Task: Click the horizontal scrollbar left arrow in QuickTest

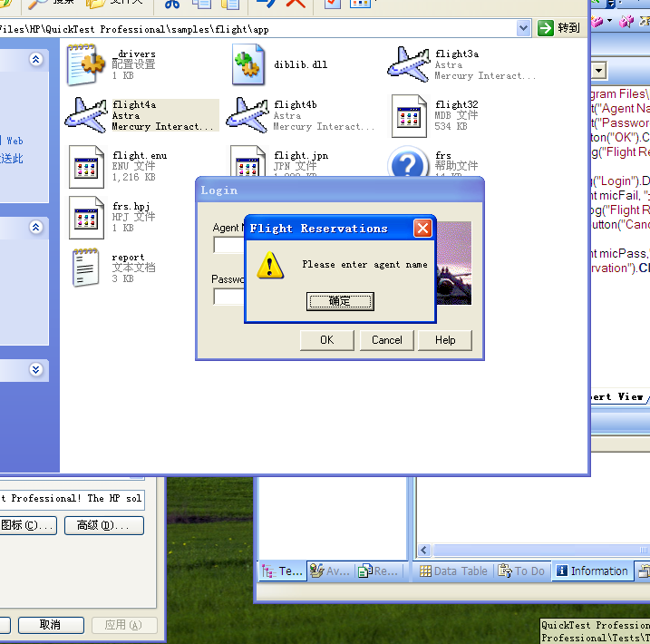Action: (423, 551)
